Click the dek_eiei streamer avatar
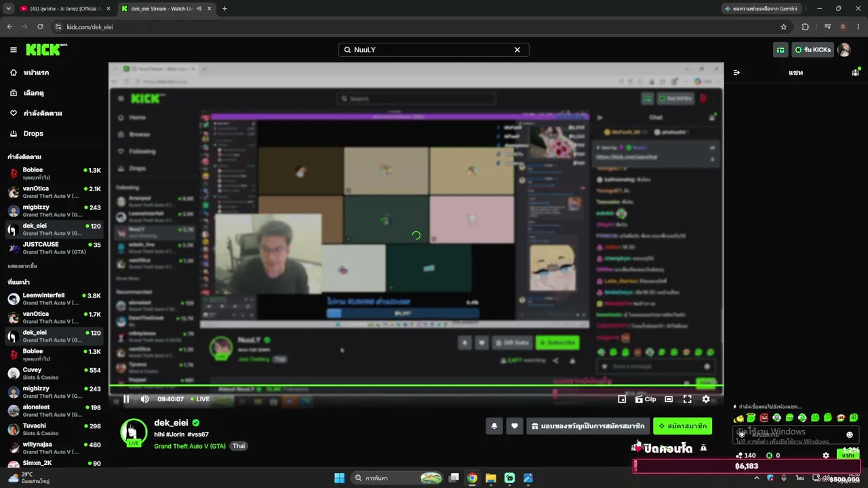Image resolution: width=868 pixels, height=488 pixels. pos(134,432)
